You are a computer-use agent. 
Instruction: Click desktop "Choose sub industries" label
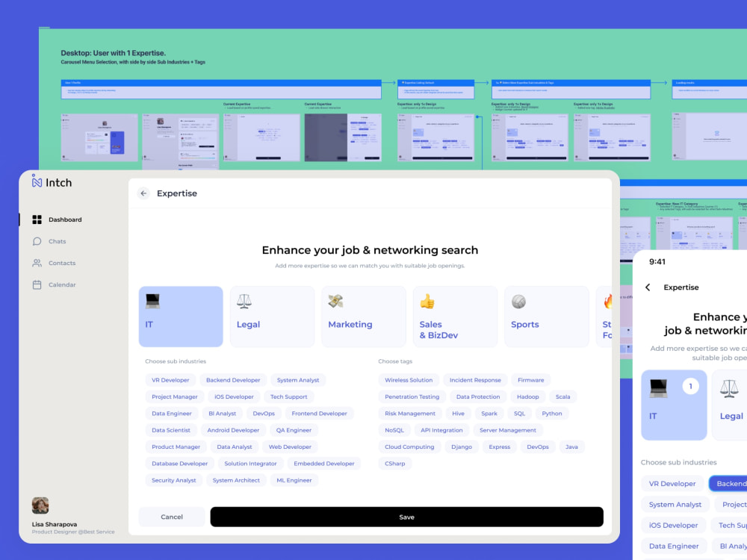click(x=176, y=361)
